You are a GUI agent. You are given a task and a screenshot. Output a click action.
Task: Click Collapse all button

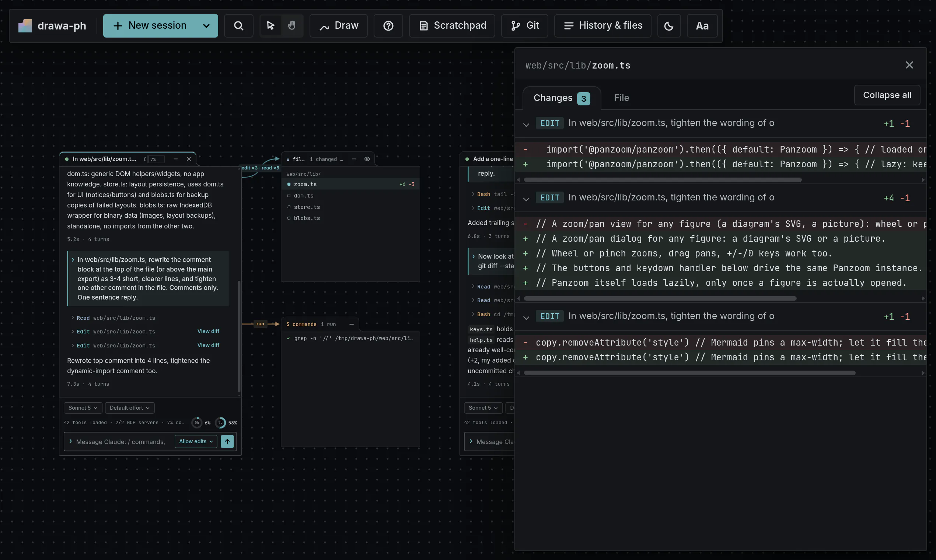[x=887, y=95]
